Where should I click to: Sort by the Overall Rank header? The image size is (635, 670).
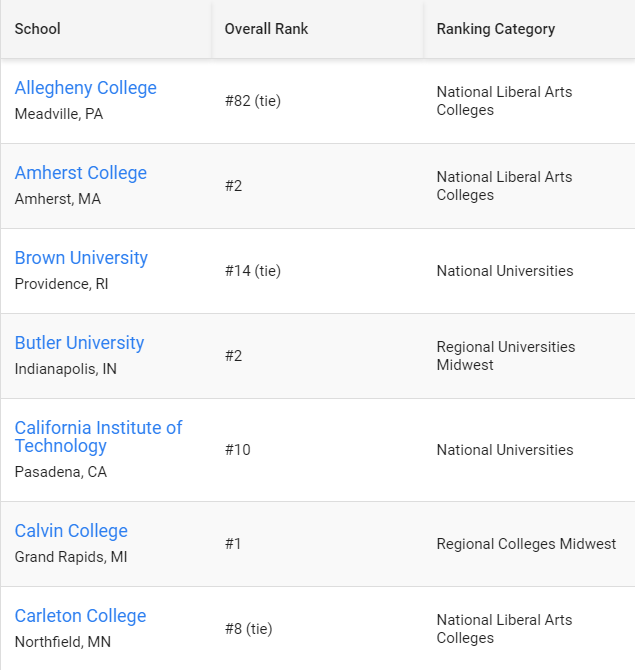click(266, 29)
